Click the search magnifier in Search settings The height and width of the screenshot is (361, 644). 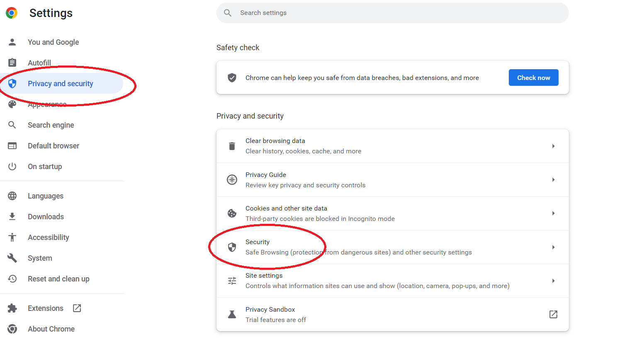point(227,13)
